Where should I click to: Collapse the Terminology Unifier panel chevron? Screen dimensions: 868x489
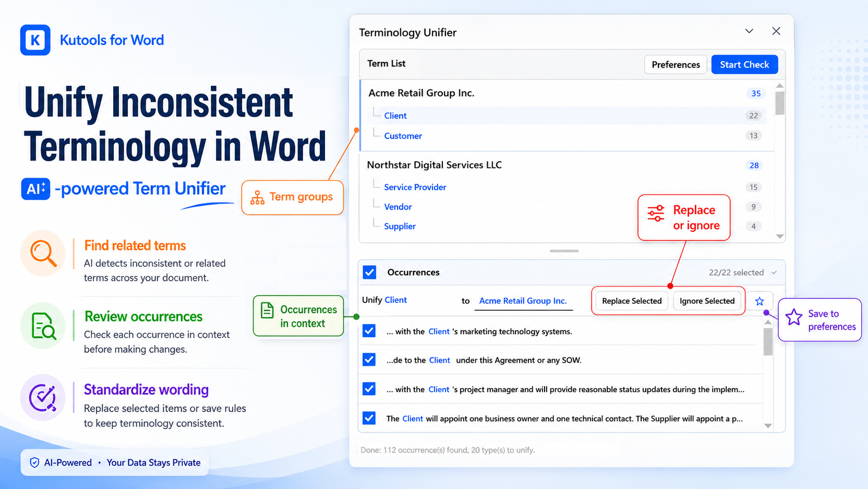point(749,31)
